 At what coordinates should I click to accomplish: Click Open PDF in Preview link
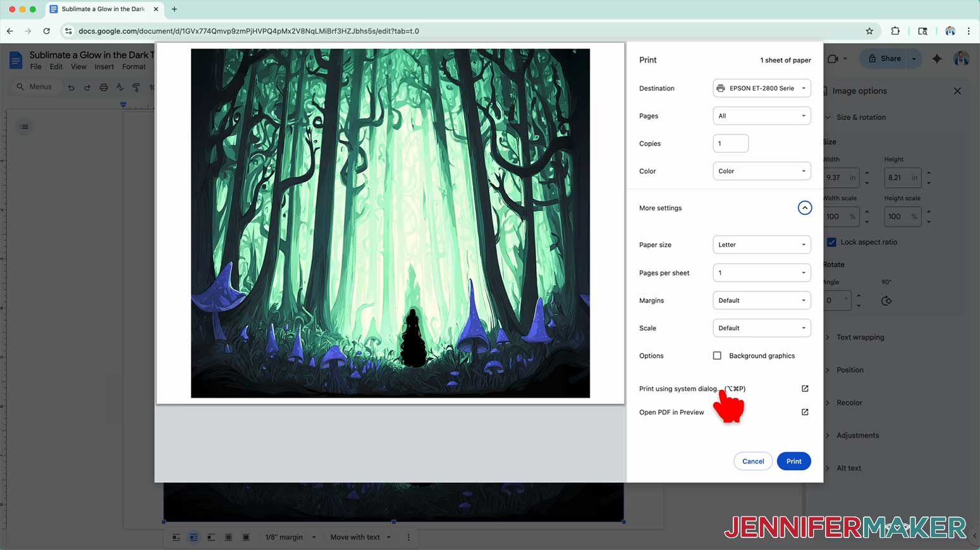(x=671, y=412)
